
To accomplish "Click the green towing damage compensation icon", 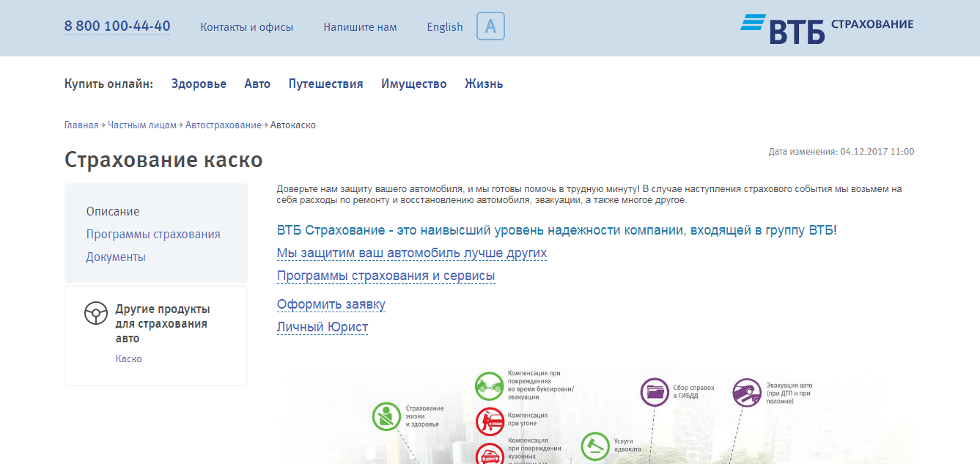I will (x=488, y=385).
